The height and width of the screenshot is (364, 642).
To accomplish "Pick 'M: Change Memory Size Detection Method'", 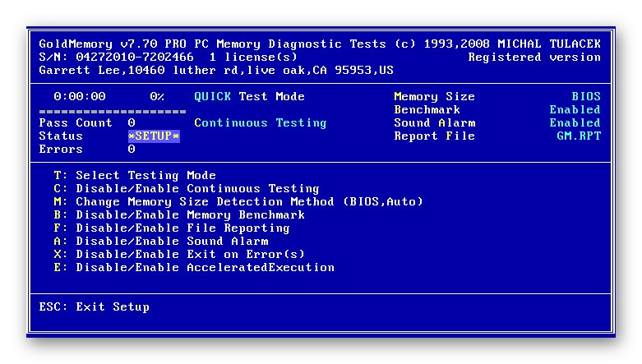I will click(x=238, y=201).
